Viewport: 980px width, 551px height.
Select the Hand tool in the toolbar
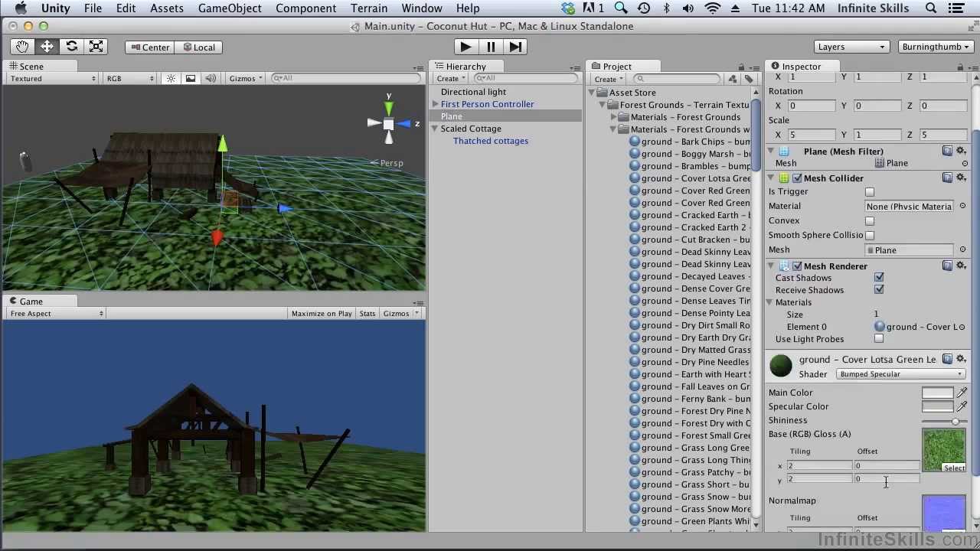tap(22, 47)
